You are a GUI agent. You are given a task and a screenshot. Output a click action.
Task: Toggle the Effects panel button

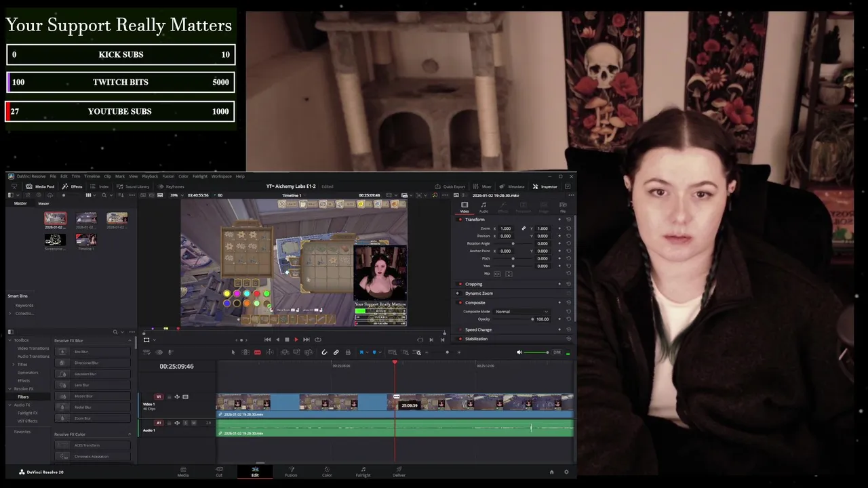tap(72, 186)
